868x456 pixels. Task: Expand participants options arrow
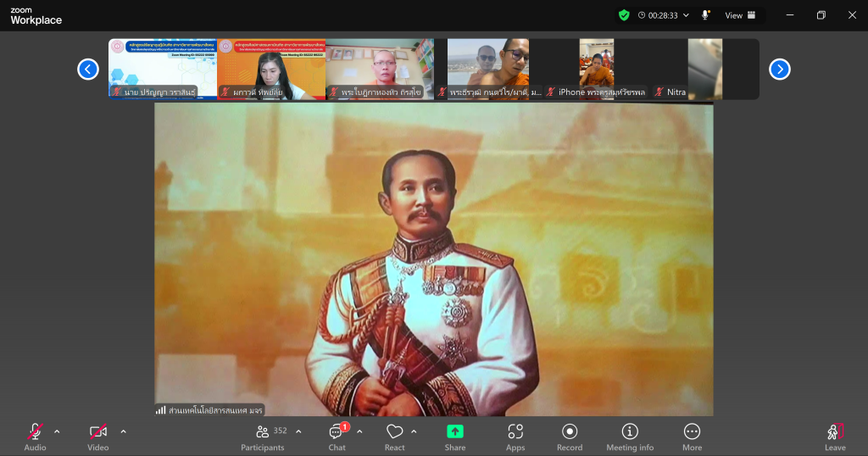pos(299,431)
